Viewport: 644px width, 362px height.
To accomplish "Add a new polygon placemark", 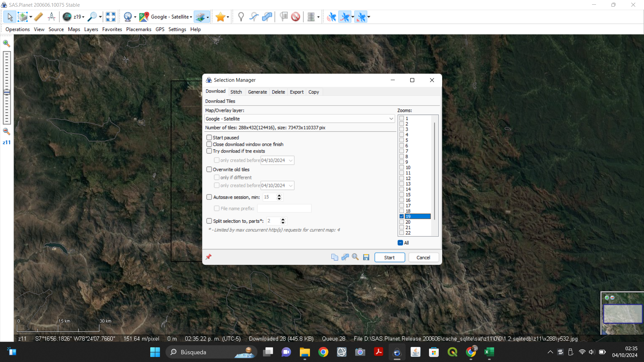I will click(x=267, y=17).
